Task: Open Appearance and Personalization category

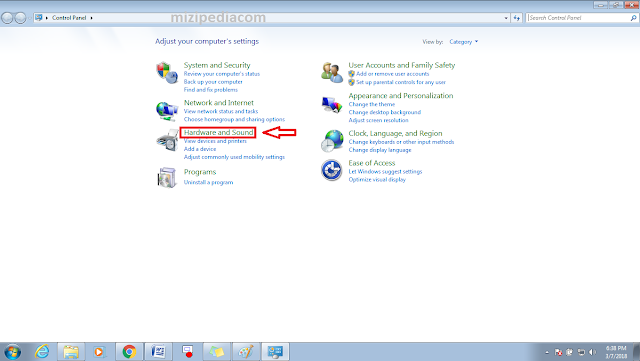Action: pos(401,96)
